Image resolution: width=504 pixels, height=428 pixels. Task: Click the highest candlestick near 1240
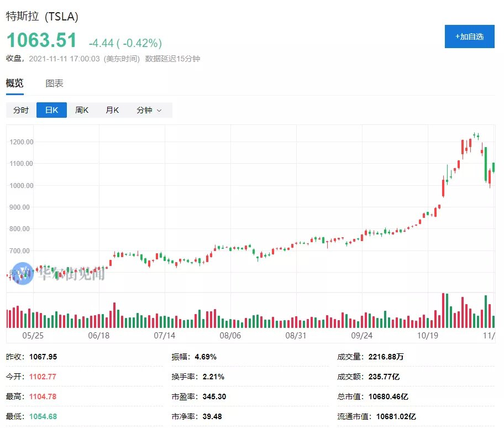pyautogui.click(x=474, y=135)
